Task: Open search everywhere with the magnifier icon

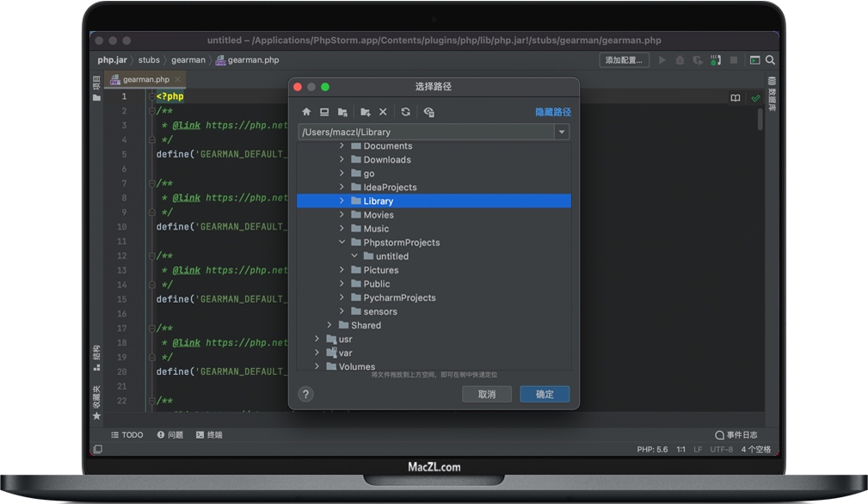Action: pyautogui.click(x=771, y=60)
